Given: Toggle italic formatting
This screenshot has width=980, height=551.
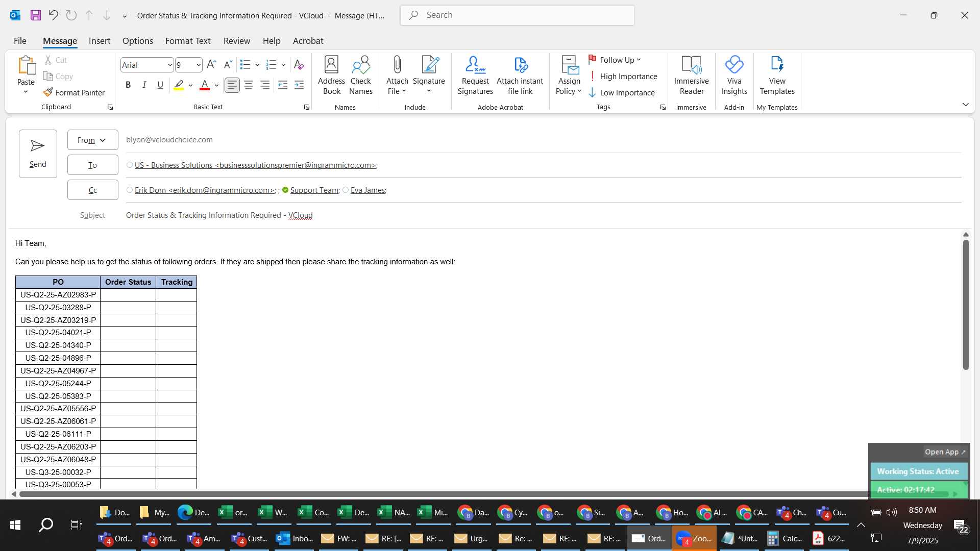Looking at the screenshot, I should [144, 85].
